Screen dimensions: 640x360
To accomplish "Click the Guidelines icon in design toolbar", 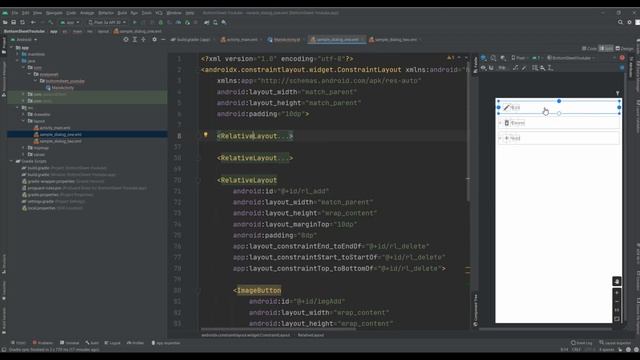I will [x=551, y=68].
